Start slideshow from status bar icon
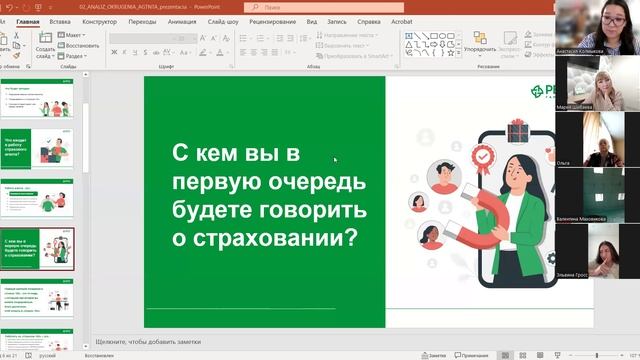 click(x=557, y=356)
